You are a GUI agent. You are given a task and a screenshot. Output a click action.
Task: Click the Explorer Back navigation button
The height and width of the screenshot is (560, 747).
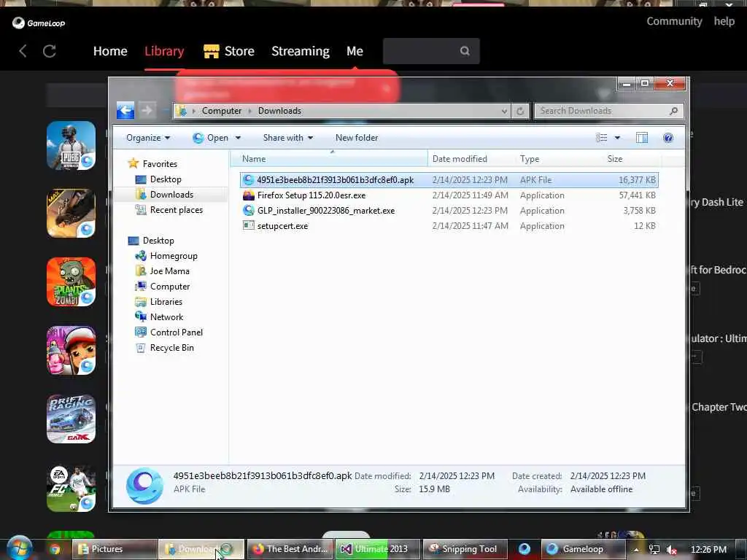125,111
